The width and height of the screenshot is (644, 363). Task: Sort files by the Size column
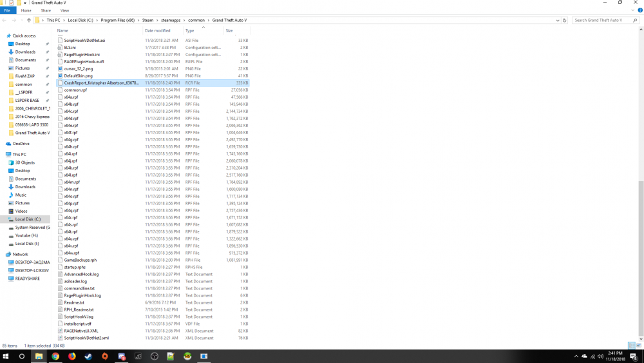coord(236,31)
